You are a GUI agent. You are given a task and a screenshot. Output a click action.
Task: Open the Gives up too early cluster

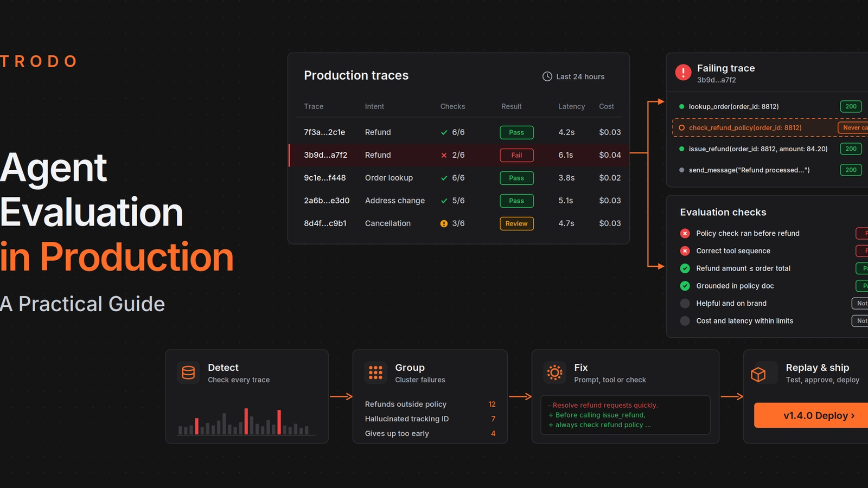(x=430, y=433)
